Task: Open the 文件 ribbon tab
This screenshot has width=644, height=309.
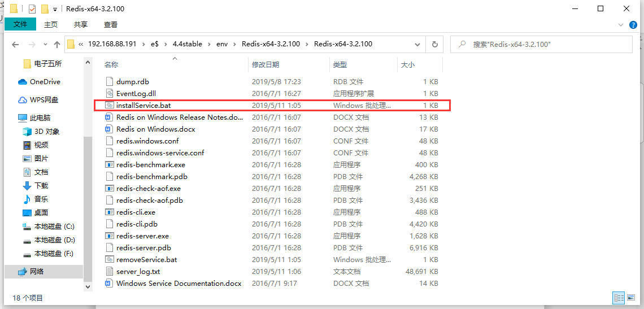Action: tap(20, 24)
